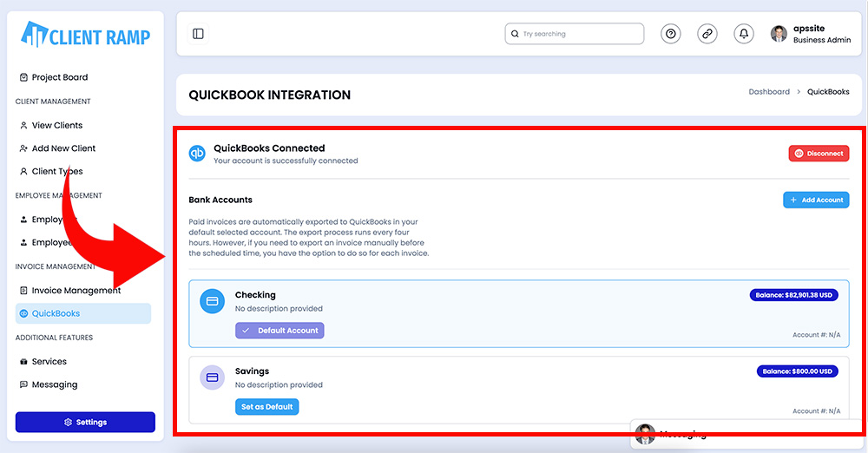The height and width of the screenshot is (453, 868).
Task: Click the Settings button
Action: [x=85, y=422]
